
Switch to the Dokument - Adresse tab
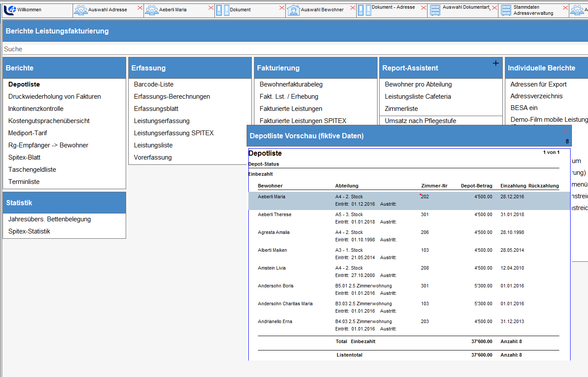[393, 7]
